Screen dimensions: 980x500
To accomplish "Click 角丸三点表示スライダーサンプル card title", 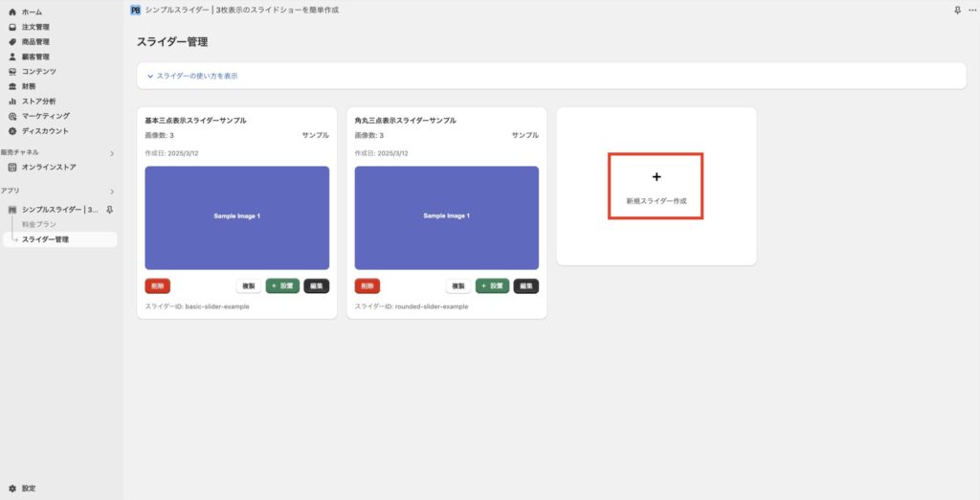I will click(x=405, y=120).
